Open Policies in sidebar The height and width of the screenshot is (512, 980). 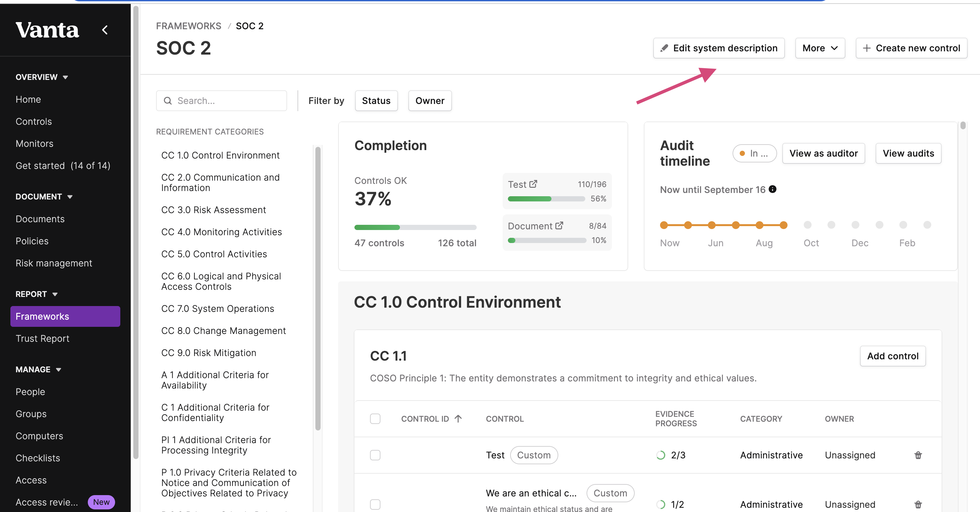tap(32, 241)
